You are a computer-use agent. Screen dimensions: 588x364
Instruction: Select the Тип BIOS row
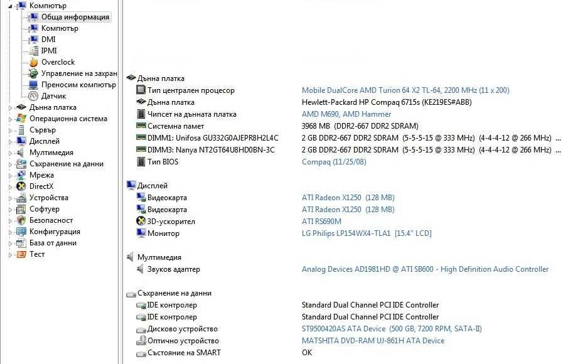point(163,162)
